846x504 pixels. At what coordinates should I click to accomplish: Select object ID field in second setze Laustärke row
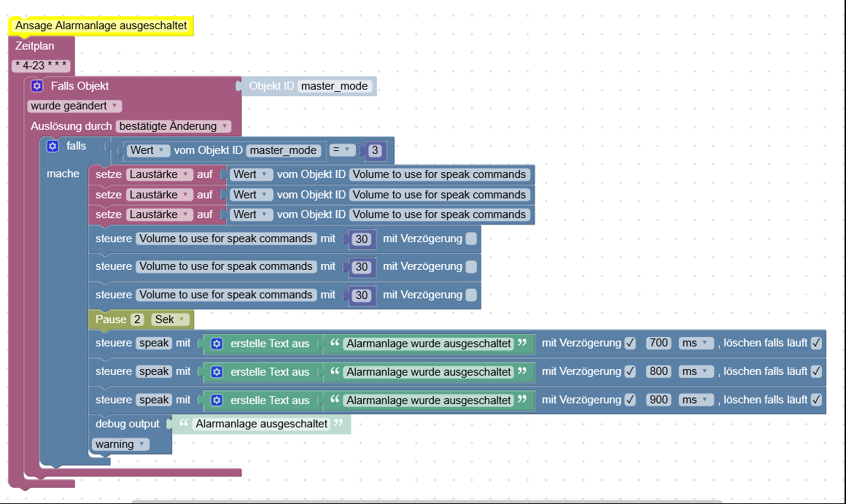[x=440, y=195]
